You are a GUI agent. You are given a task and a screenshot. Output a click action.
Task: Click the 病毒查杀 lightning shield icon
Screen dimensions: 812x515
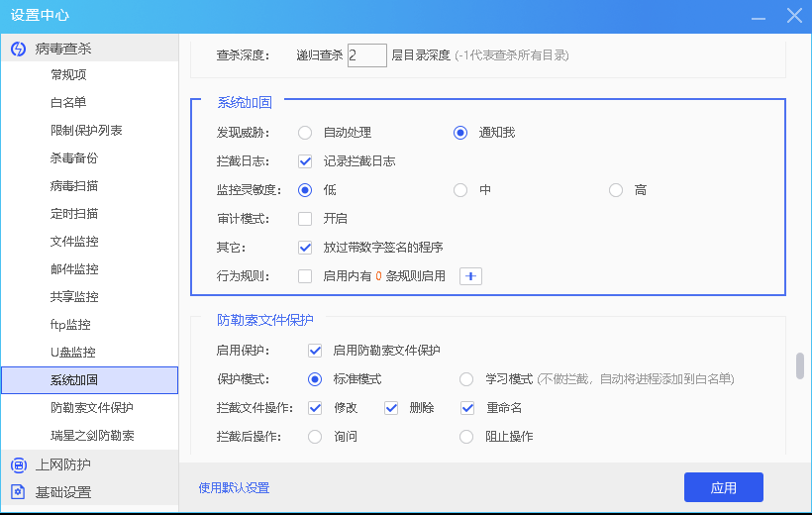[x=18, y=49]
